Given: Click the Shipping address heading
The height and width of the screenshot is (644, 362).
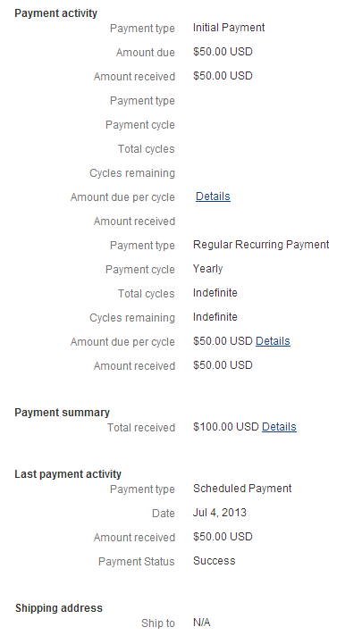Looking at the screenshot, I should tap(59, 608).
